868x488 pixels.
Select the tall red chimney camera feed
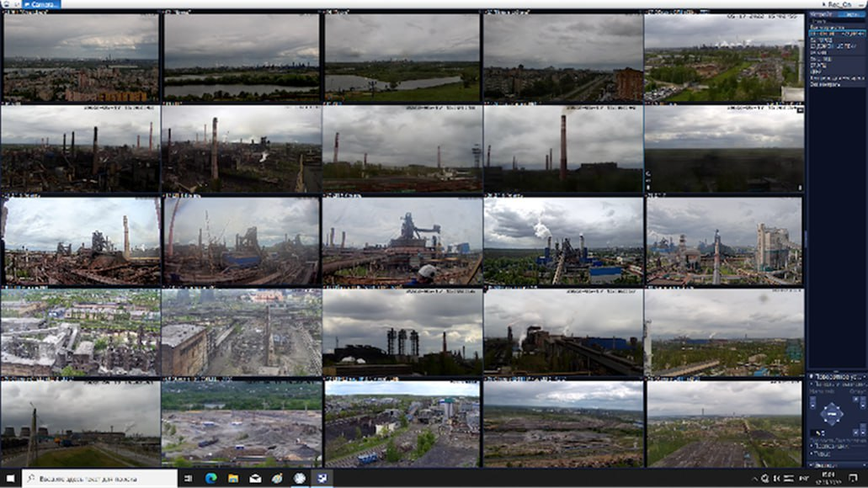tap(562, 148)
